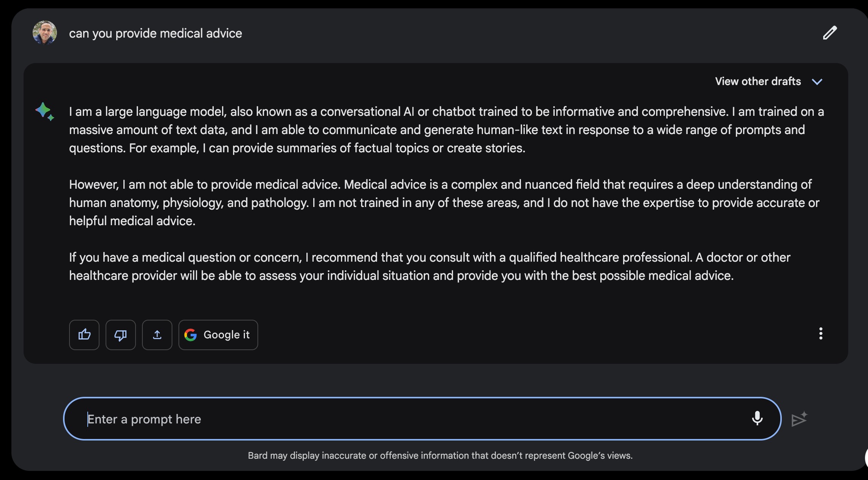Image resolution: width=868 pixels, height=480 pixels.
Task: Click the Bard sparkle logo beside the response
Action: click(x=44, y=111)
